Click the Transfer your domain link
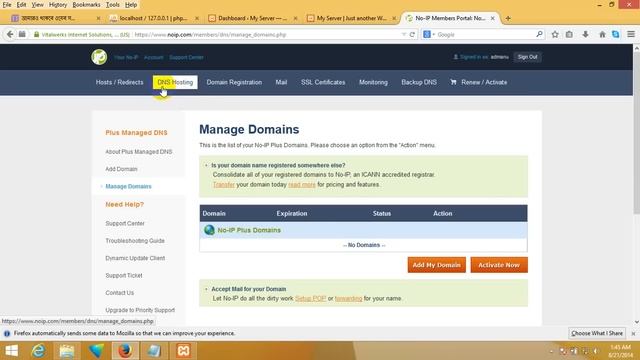The height and width of the screenshot is (360, 640). pyautogui.click(x=224, y=184)
